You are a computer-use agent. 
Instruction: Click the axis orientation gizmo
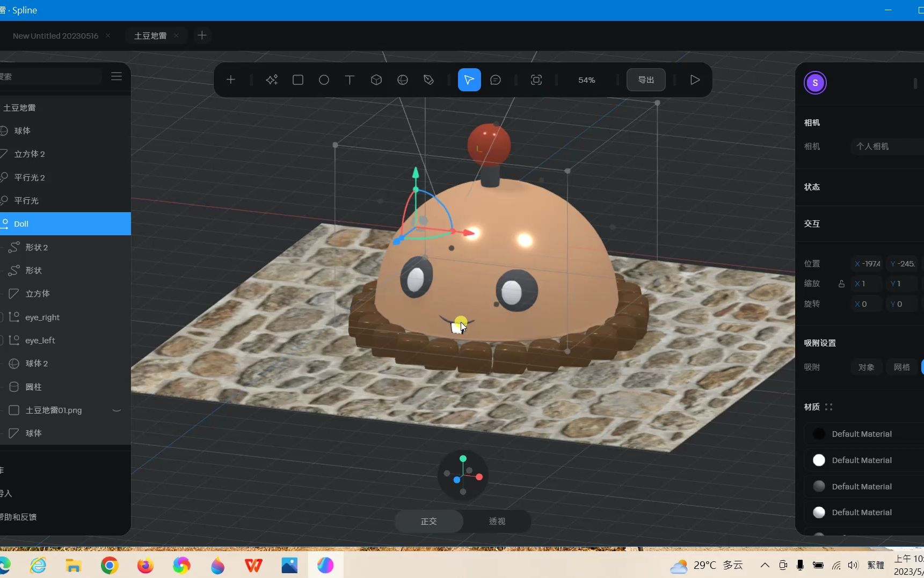(x=463, y=475)
